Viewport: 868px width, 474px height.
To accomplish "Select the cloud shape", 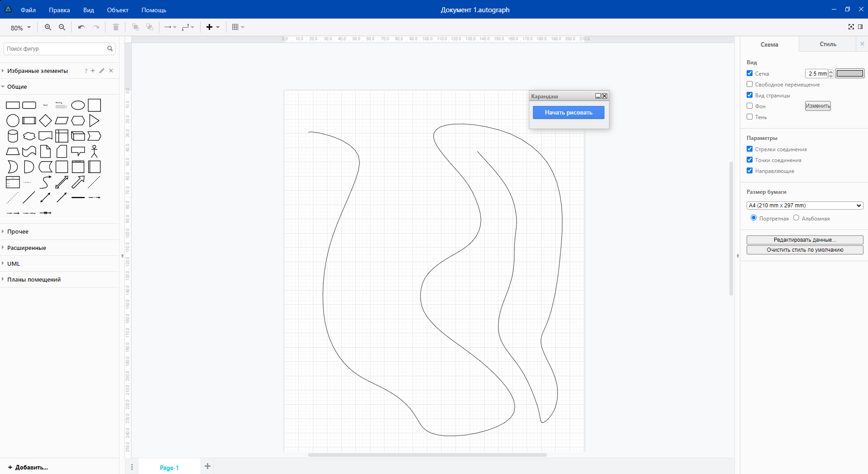I will pyautogui.click(x=29, y=136).
